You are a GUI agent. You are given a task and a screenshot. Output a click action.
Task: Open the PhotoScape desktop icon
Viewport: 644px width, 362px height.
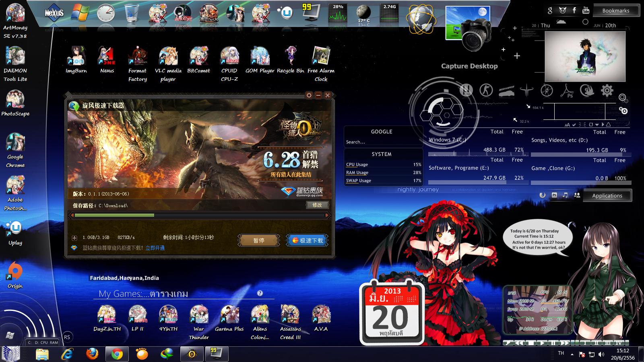[15, 103]
